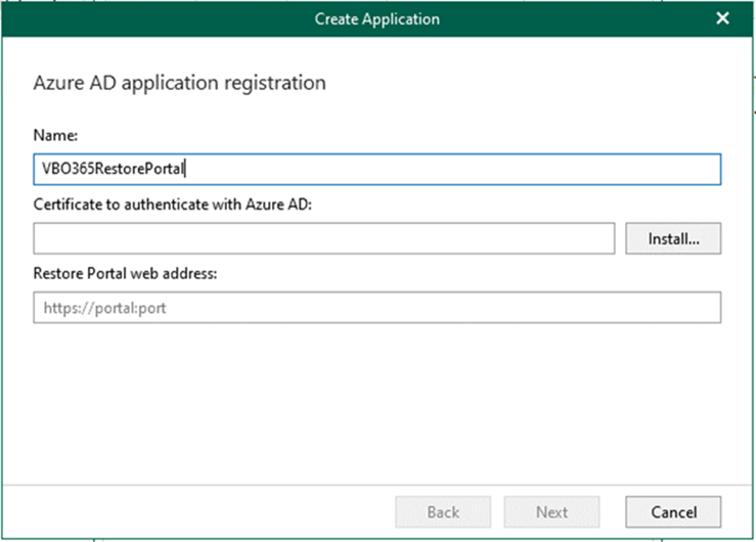
Task: Click the 'Create Application' title bar text
Action: point(377,19)
